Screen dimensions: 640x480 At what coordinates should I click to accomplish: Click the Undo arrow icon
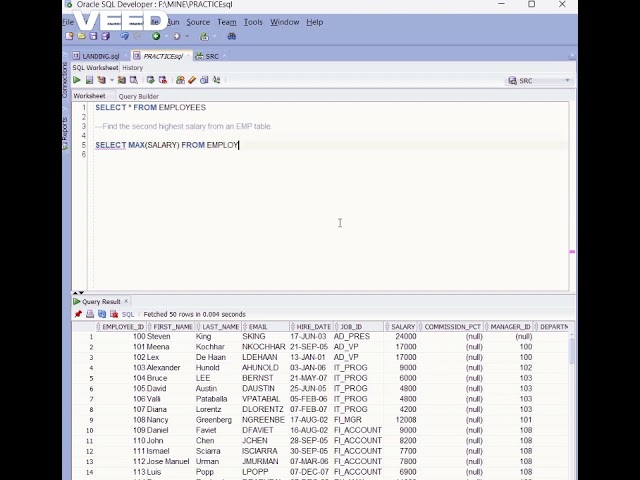pos(124,36)
